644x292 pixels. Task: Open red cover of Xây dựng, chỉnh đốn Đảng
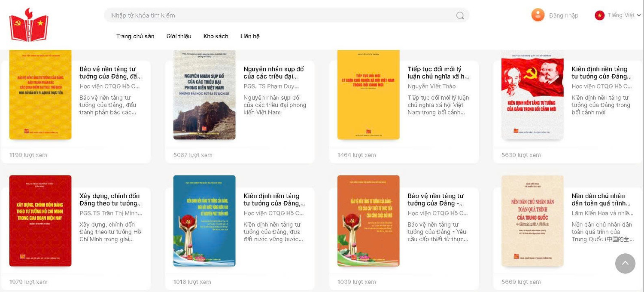(40, 221)
